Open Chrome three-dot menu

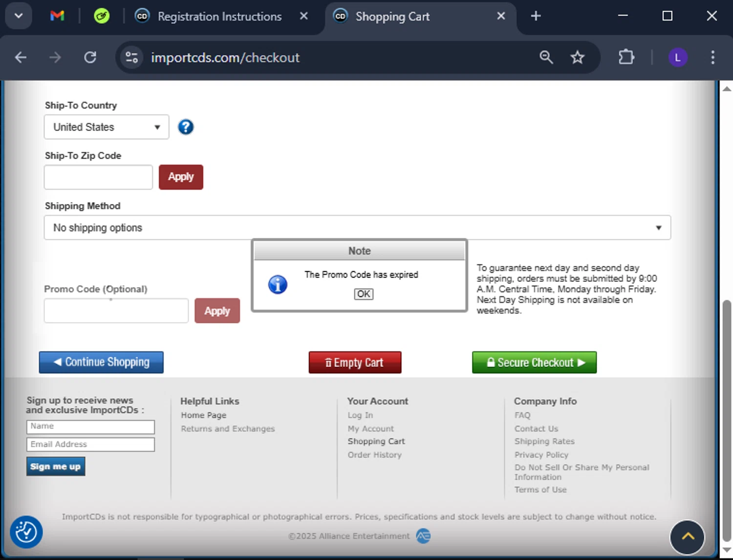(x=713, y=58)
